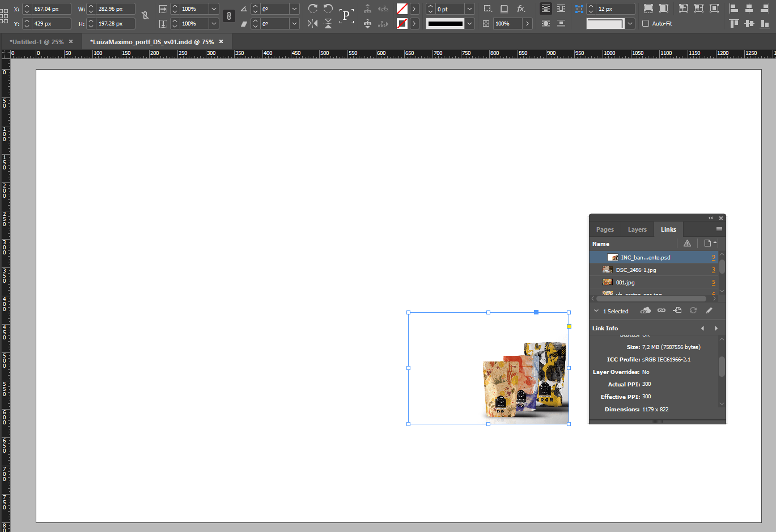The image size is (776, 532).
Task: Click the Fill Frame Proportionally icon
Action: pyautogui.click(x=648, y=8)
